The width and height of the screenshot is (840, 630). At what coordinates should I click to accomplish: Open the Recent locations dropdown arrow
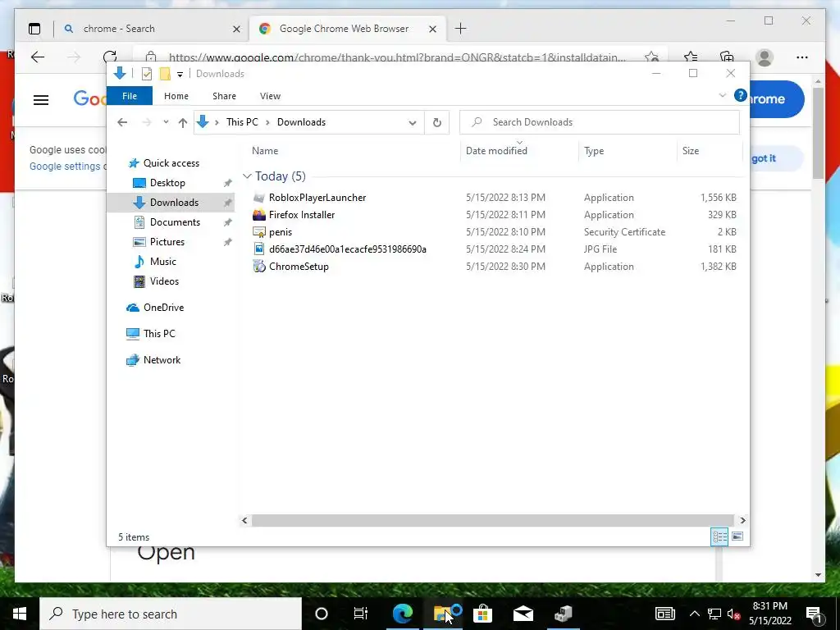[166, 122]
